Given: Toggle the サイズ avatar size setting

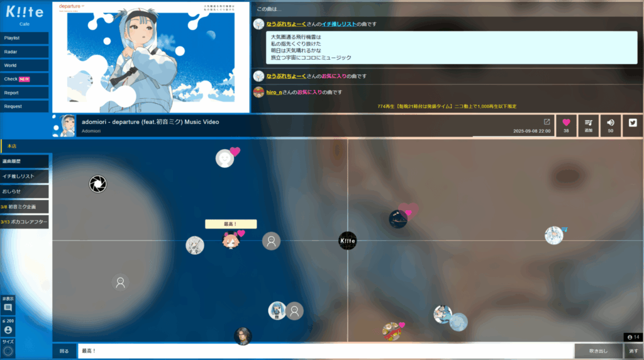Looking at the screenshot, I should point(8,347).
